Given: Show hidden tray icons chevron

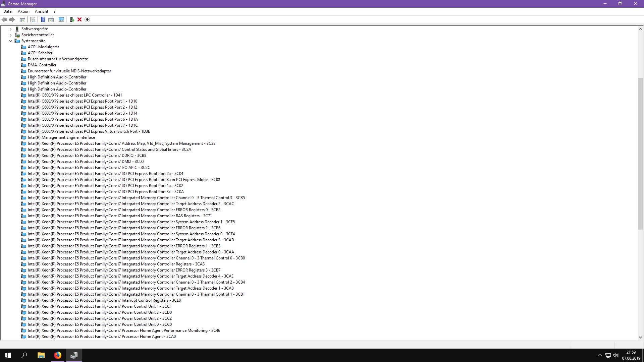Looking at the screenshot, I should 600,355.
